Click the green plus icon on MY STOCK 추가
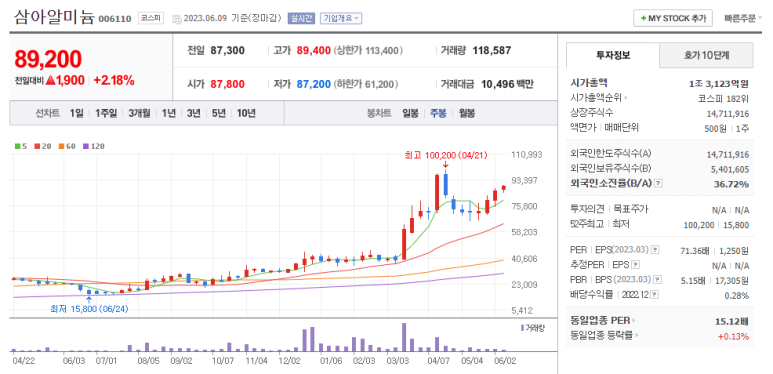Screen dimensions: 773x374 (643, 18)
